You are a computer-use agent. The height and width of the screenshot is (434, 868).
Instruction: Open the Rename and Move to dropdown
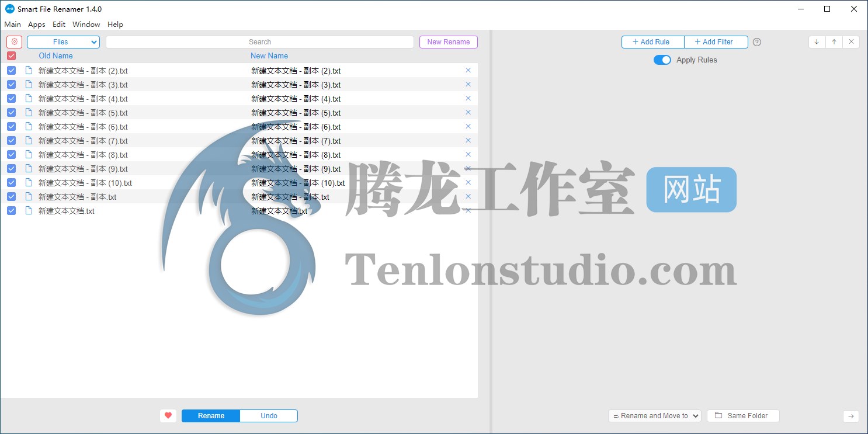pos(654,416)
